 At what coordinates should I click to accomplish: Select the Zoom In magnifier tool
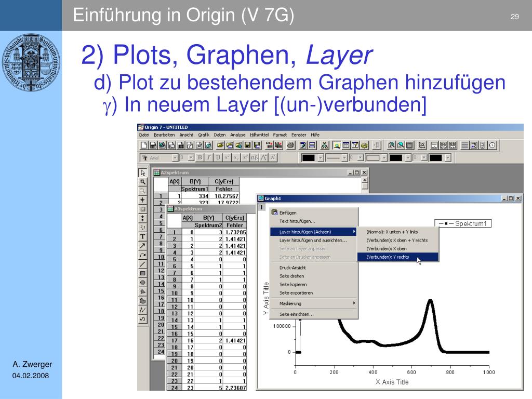[143, 182]
